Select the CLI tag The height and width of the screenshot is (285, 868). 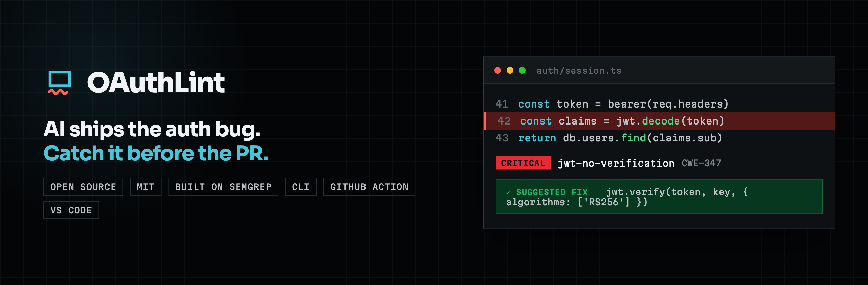coord(301,187)
